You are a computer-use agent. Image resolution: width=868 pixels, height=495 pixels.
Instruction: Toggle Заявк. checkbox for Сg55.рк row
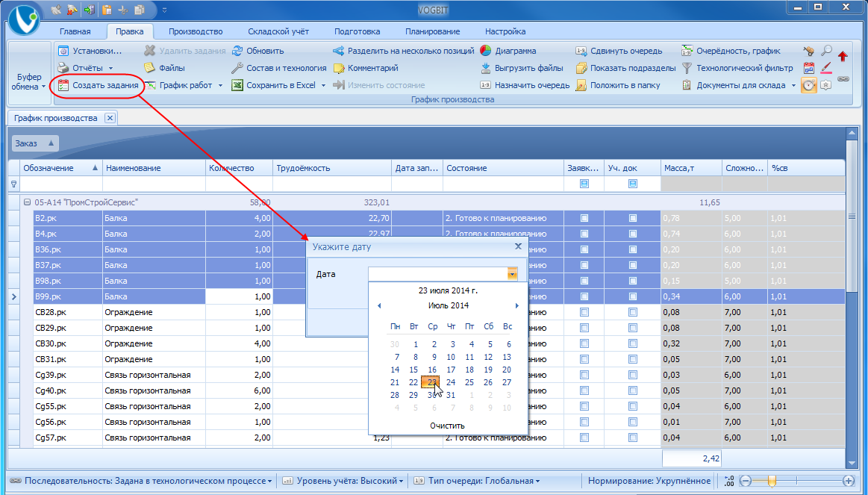pyautogui.click(x=584, y=406)
